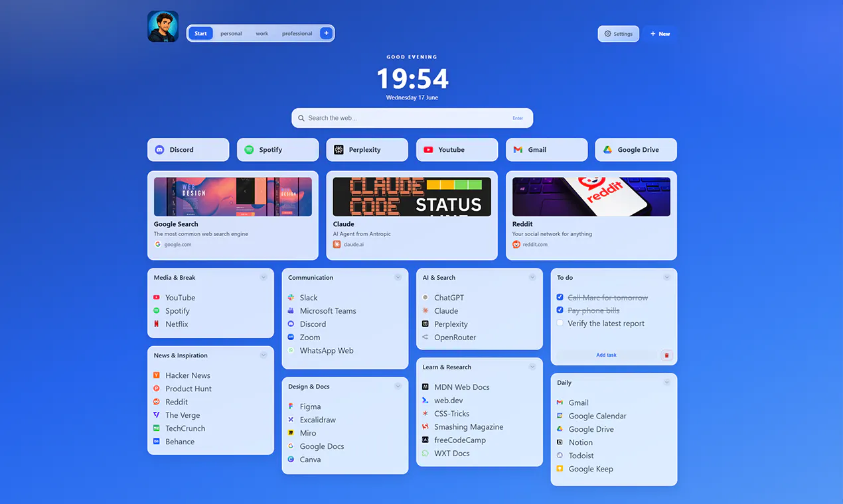Open the Behance link

click(x=180, y=442)
